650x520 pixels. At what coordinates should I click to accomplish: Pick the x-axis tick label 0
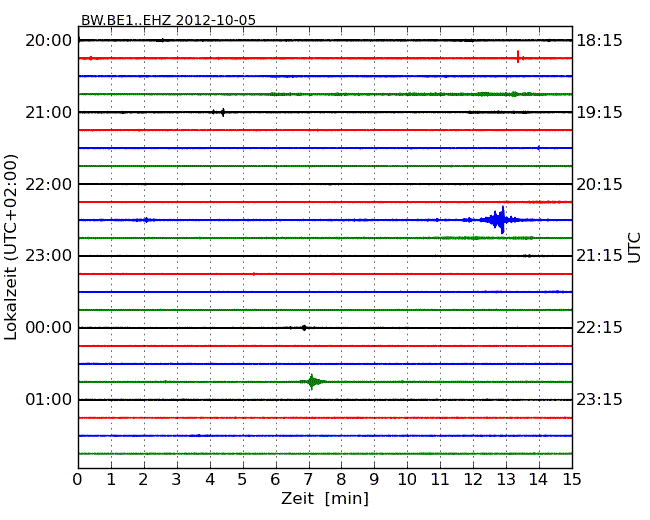(78, 479)
